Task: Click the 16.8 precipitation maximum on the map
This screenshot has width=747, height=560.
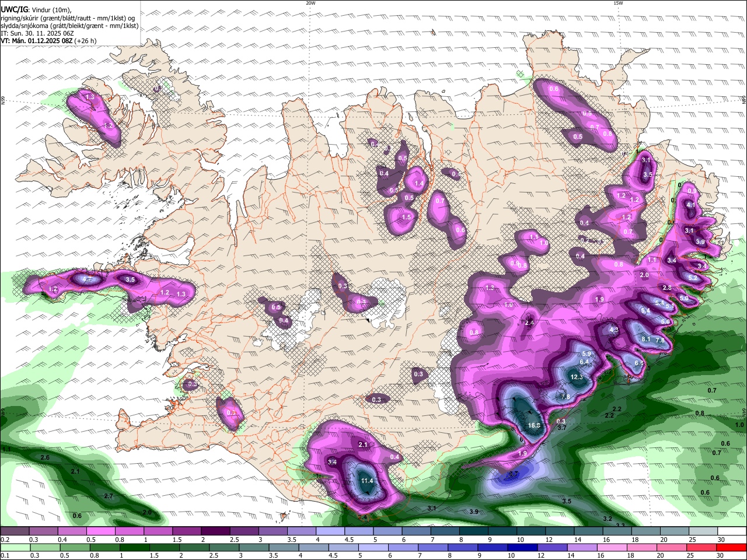Action: pyautogui.click(x=534, y=425)
